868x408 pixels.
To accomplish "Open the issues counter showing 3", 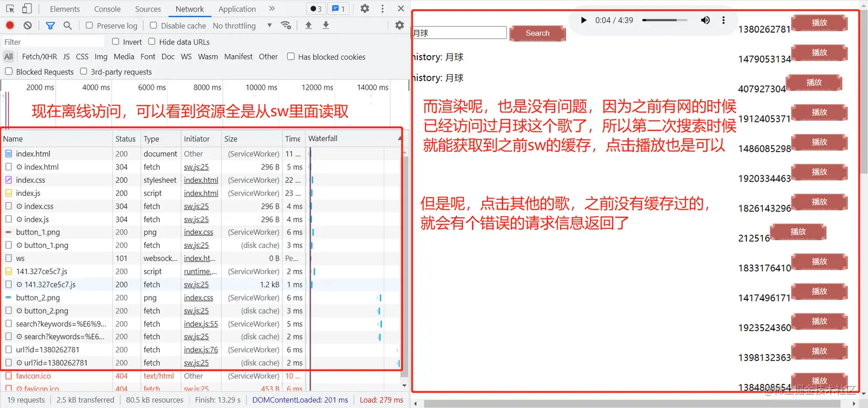I will [x=315, y=9].
